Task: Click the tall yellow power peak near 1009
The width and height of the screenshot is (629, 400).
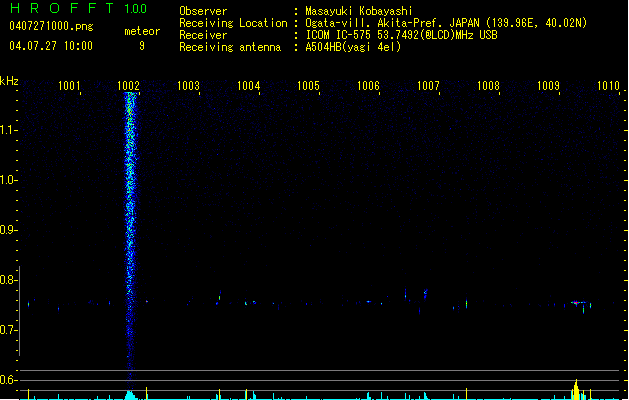Action: tap(576, 389)
